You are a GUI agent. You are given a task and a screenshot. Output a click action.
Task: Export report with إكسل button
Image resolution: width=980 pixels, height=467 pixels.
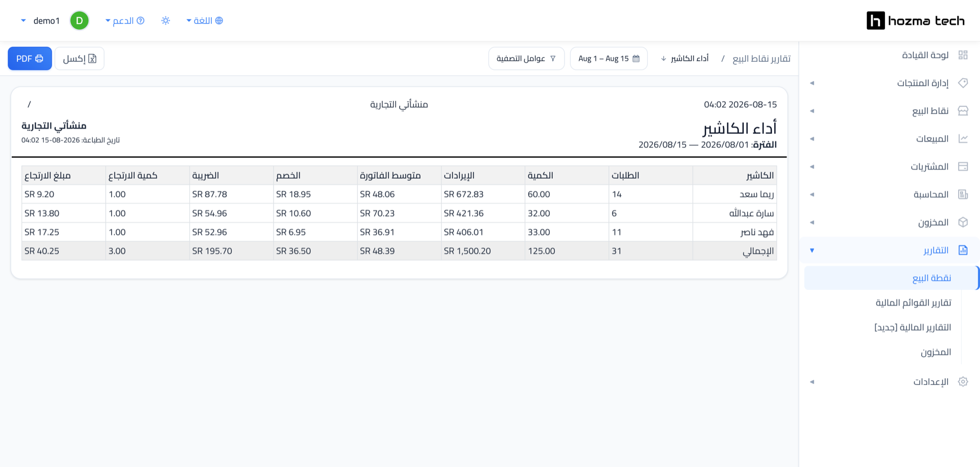click(79, 59)
